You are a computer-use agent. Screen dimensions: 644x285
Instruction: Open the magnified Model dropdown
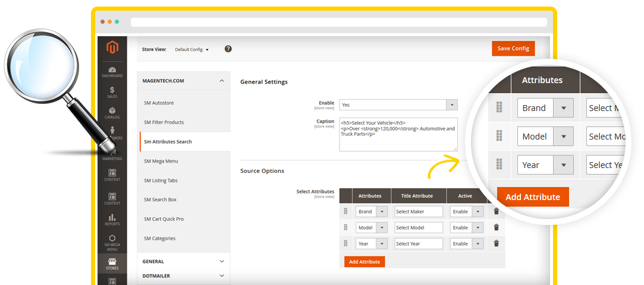click(545, 136)
